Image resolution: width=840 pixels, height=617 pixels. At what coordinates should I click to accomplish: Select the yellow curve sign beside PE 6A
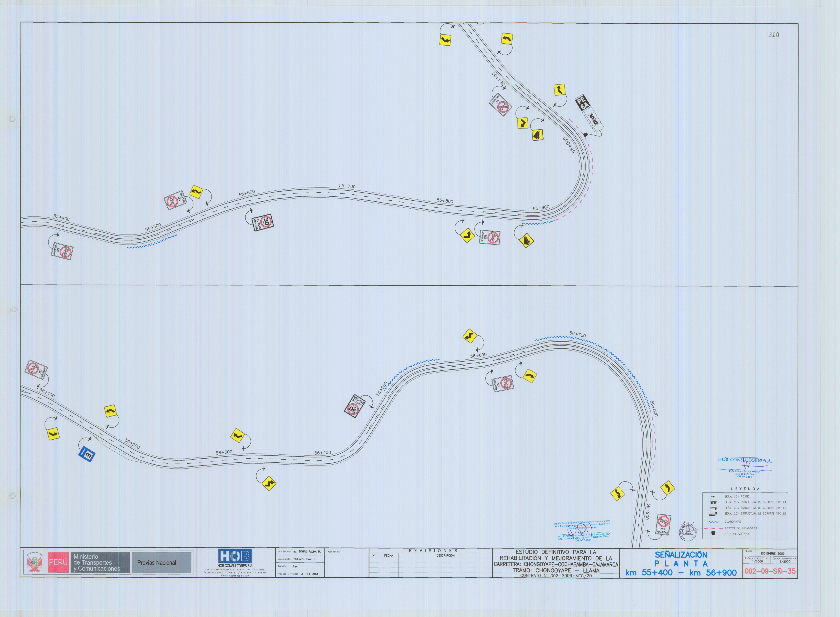click(559, 90)
